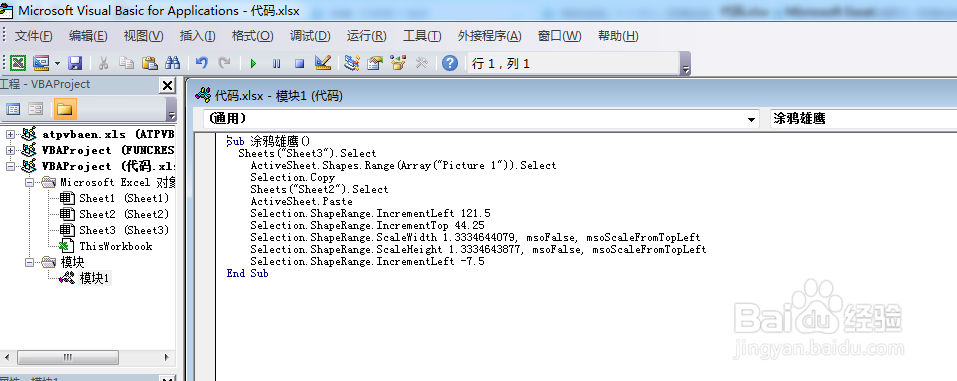Image resolution: width=957 pixels, height=381 pixels.
Task: Click the Reset stop icon
Action: [x=299, y=64]
